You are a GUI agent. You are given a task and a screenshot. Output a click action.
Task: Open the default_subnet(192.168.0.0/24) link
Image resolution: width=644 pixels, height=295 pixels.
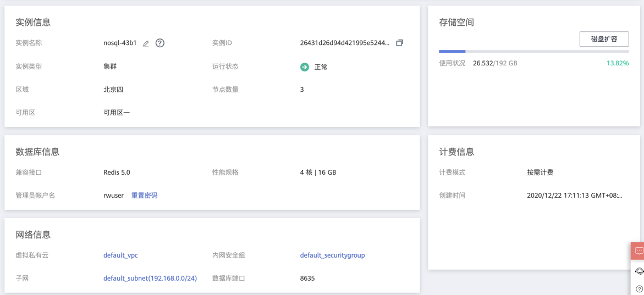pos(150,279)
